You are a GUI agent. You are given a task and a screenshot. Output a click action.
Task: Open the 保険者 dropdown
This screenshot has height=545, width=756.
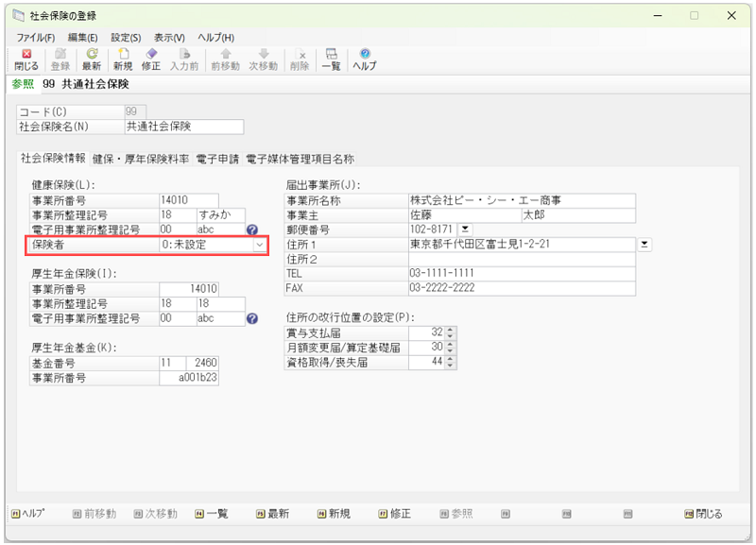(259, 245)
